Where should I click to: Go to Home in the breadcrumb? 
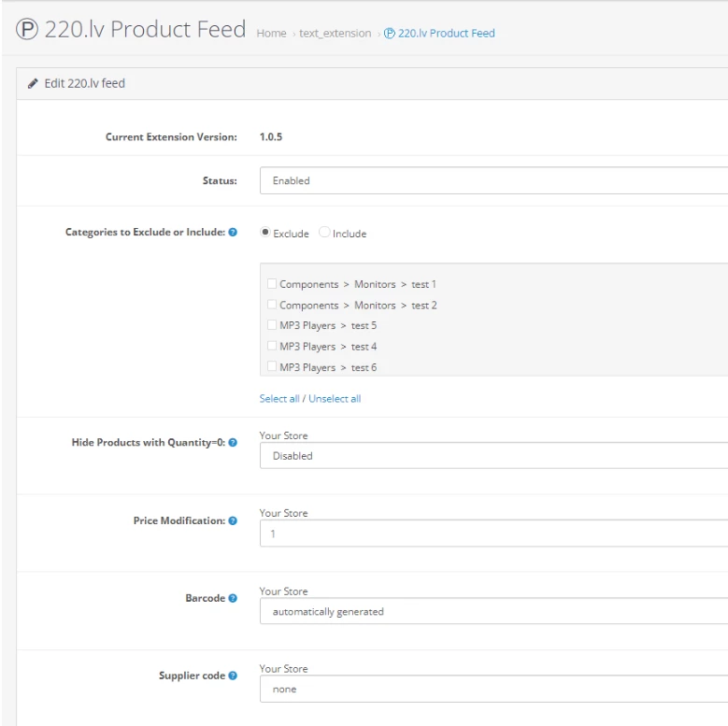271,34
